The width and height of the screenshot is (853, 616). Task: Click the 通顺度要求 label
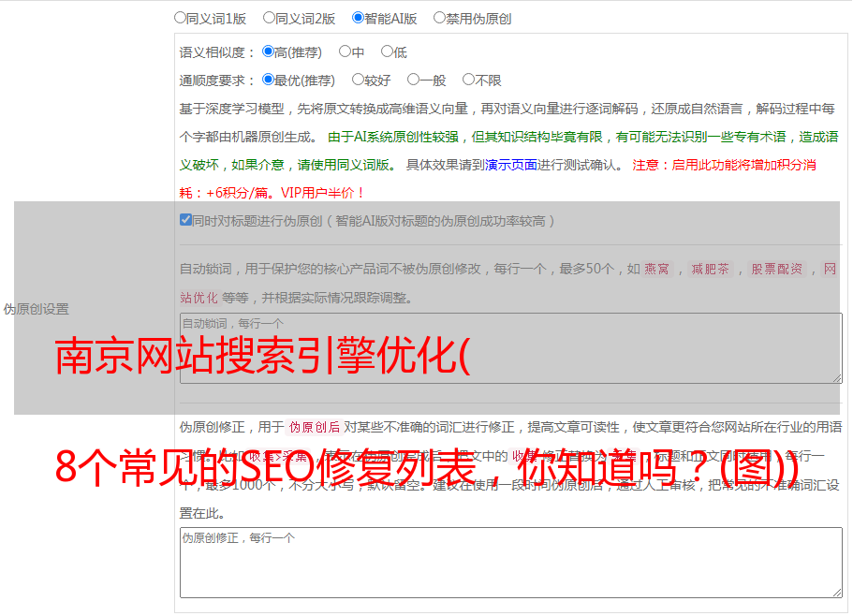coord(217,81)
